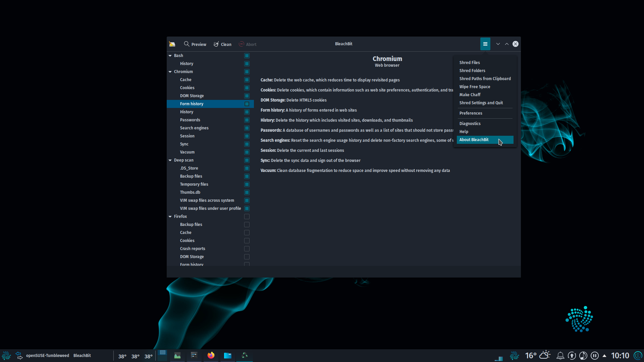Select VIM swap files across system

tap(210, 200)
